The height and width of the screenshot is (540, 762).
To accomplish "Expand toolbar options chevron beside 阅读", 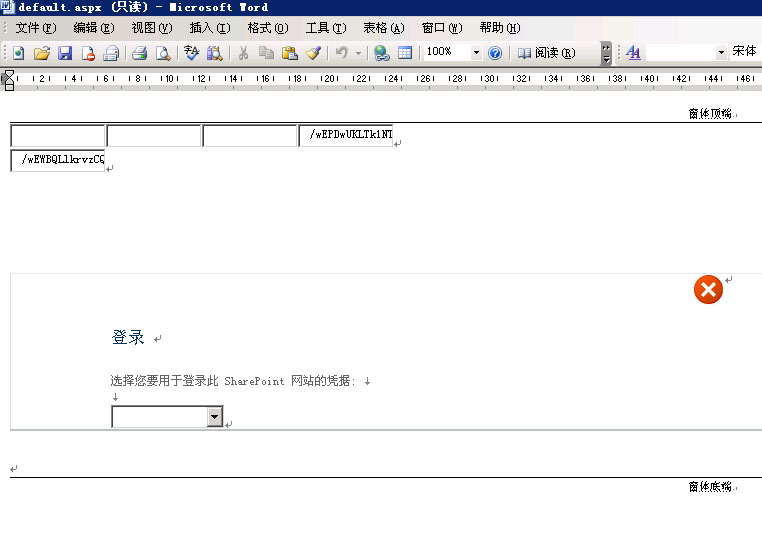I will pos(606,53).
